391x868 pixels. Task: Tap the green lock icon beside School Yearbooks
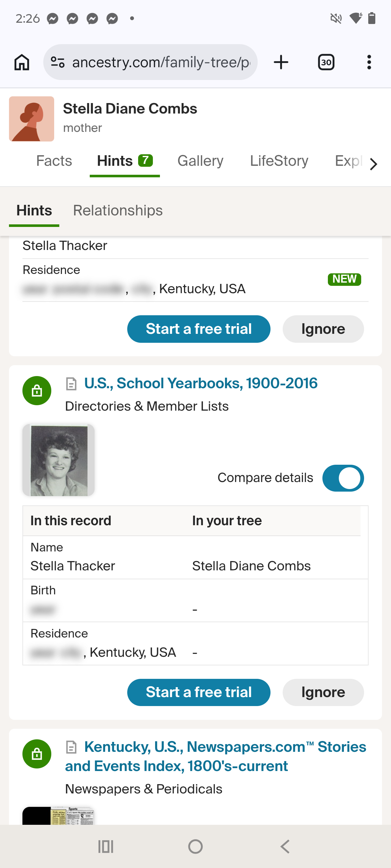click(37, 391)
